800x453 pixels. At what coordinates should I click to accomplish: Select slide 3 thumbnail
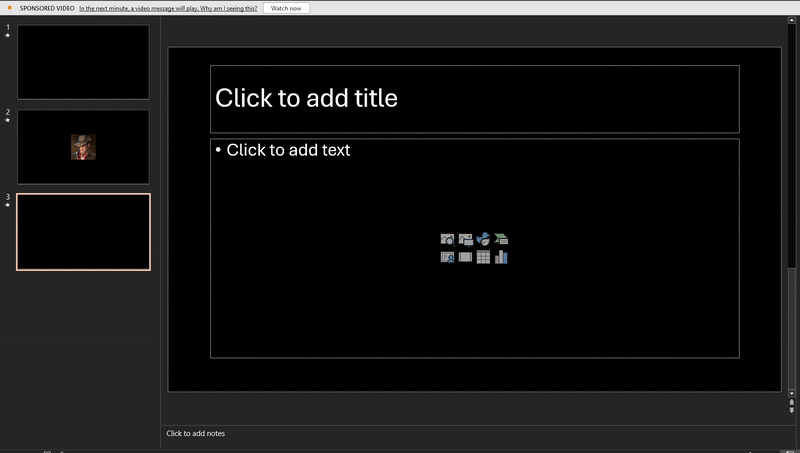83,232
